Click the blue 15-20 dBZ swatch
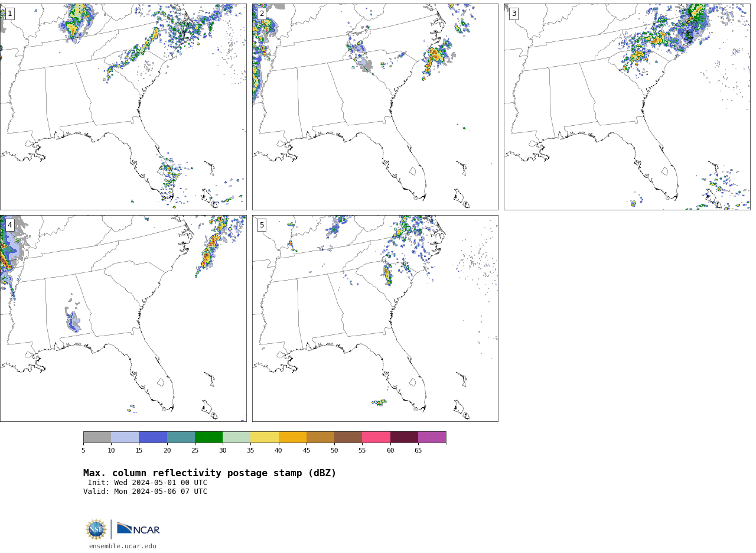 click(153, 437)
